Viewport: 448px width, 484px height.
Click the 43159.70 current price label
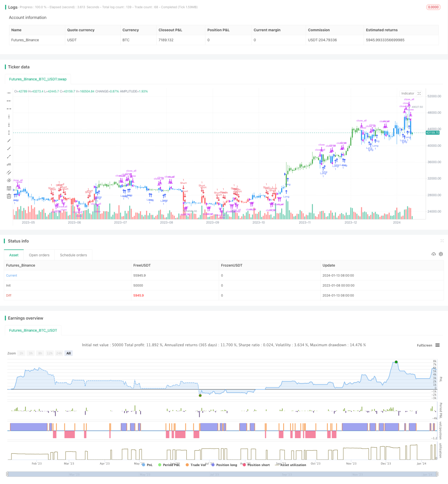coord(433,132)
